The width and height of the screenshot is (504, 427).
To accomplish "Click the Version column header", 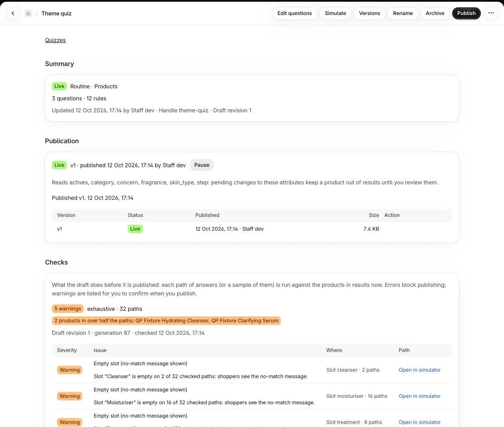I will tap(66, 215).
